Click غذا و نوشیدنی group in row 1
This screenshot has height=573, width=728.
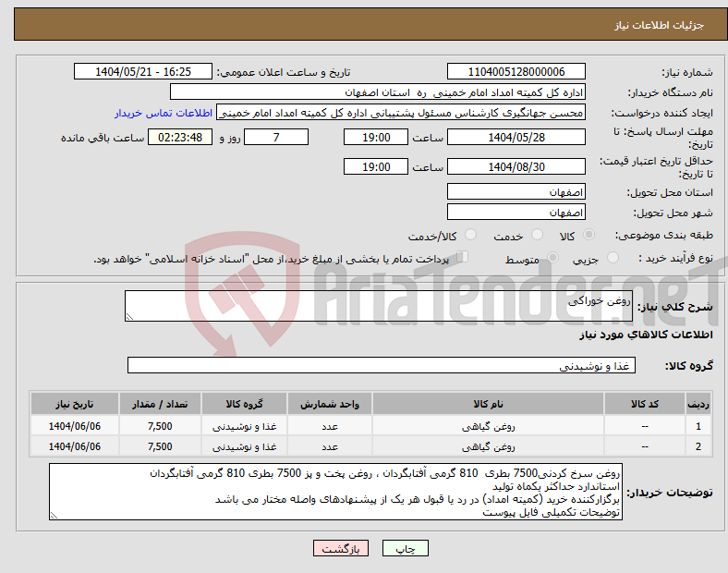[244, 426]
